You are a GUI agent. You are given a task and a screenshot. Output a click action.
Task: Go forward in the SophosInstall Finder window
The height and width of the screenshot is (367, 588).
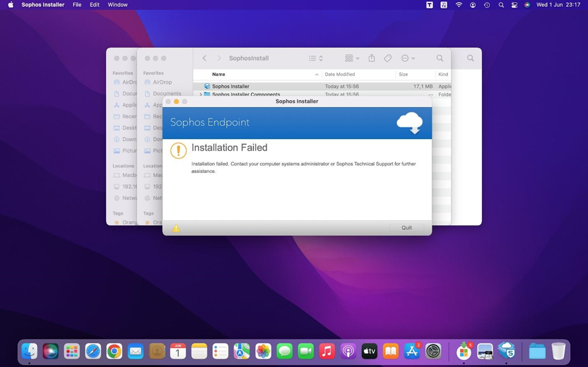(219, 58)
